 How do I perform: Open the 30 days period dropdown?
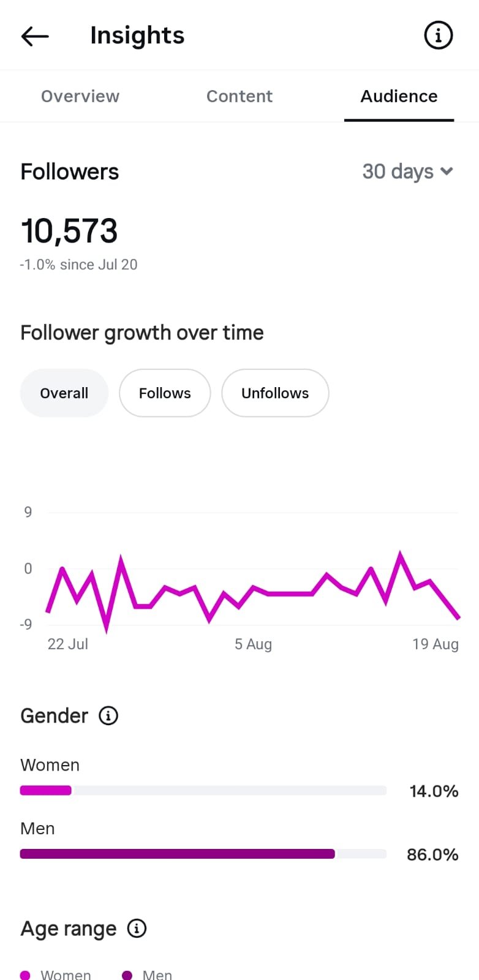coord(408,171)
